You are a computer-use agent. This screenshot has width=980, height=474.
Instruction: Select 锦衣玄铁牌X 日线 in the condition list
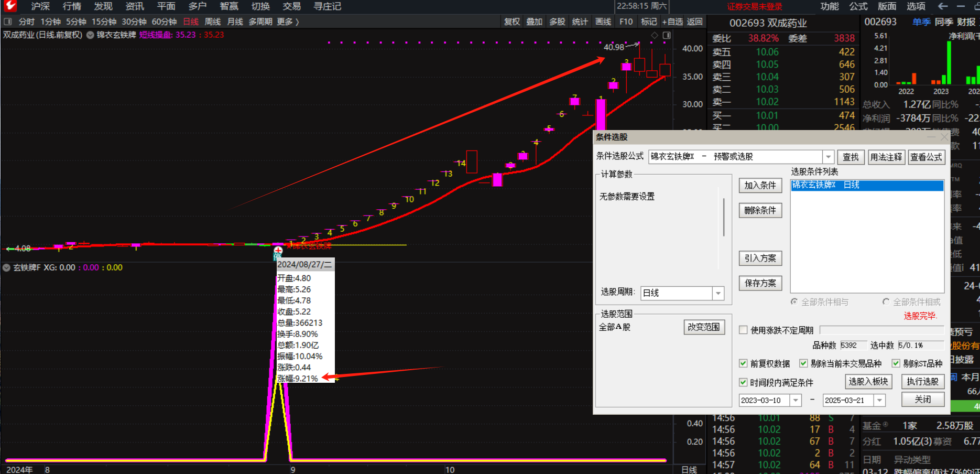pyautogui.click(x=867, y=185)
